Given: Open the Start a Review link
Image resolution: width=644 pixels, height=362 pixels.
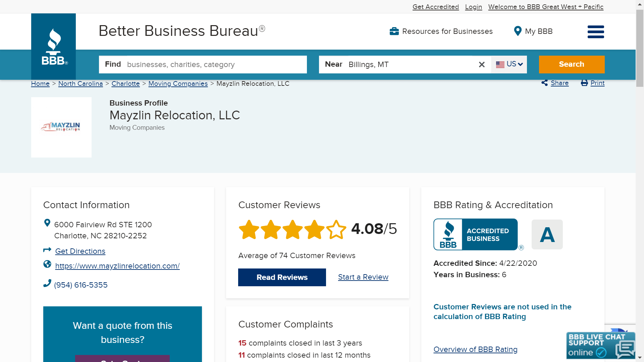Looking at the screenshot, I should click(x=363, y=277).
